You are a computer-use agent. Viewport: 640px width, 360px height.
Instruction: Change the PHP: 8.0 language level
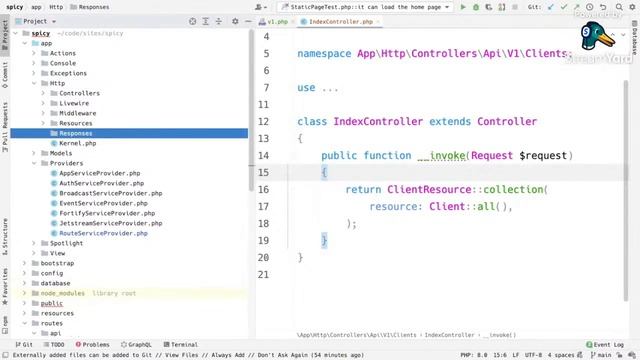coord(473,355)
